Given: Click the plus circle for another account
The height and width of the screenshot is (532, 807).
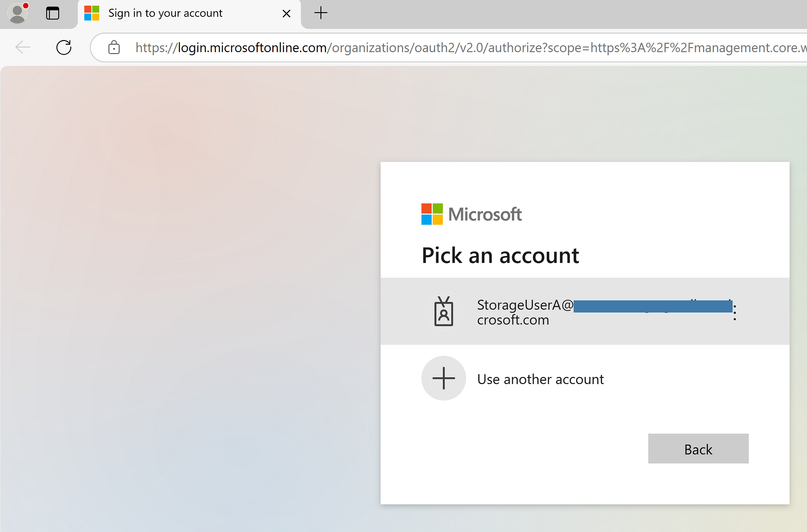Looking at the screenshot, I should pos(444,378).
